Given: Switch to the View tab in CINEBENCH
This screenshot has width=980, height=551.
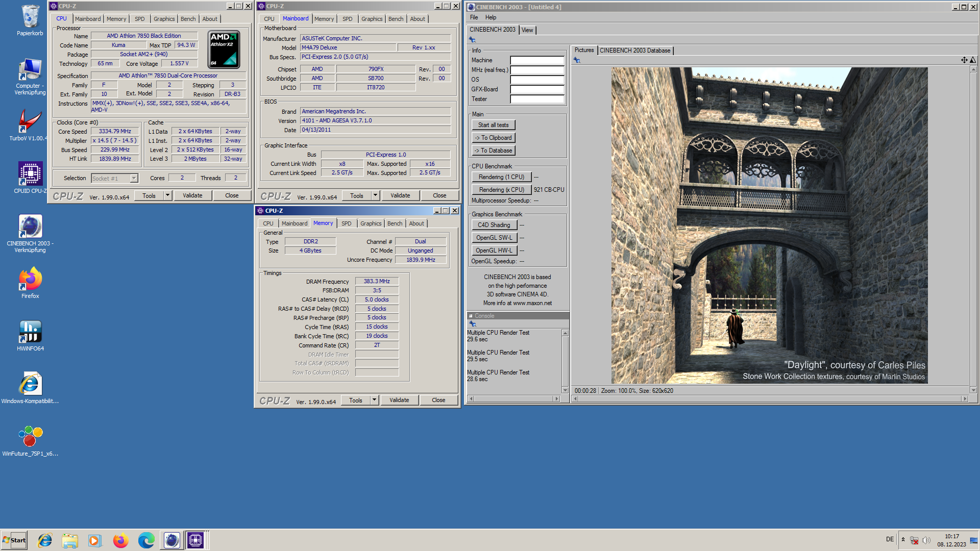Looking at the screenshot, I should pos(527,30).
